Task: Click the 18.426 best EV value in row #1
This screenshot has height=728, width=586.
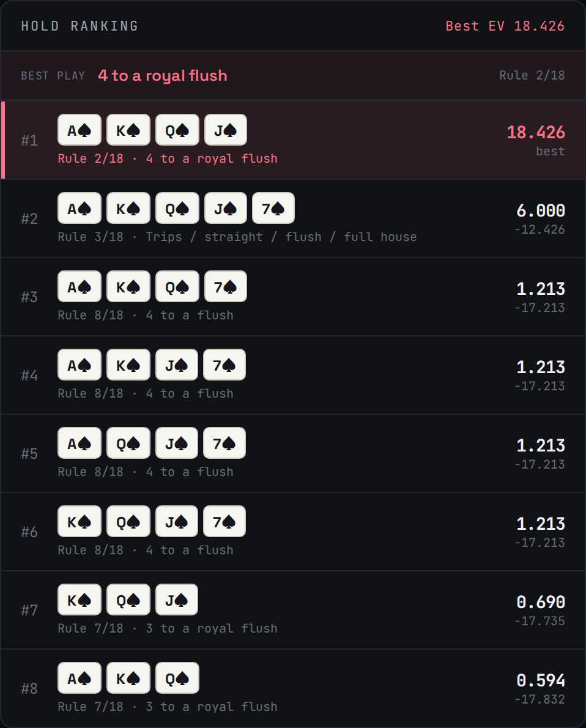Action: coord(536,132)
